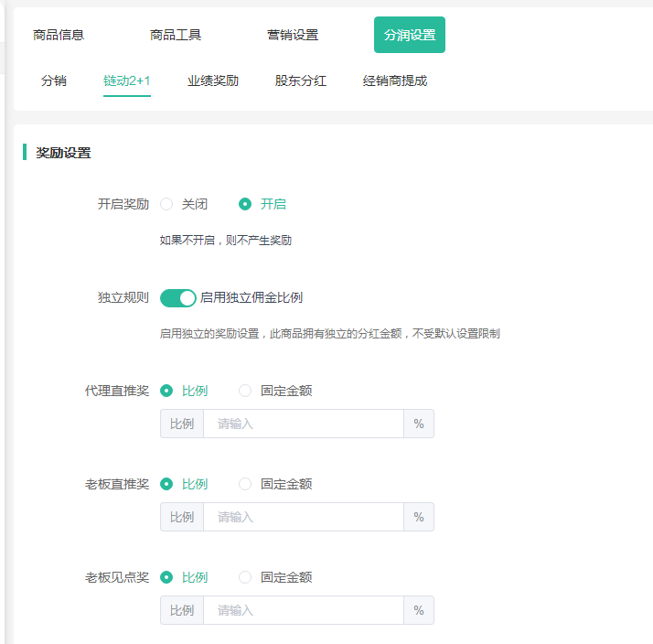Open the 营销设置 tab
The height and width of the screenshot is (644, 653).
click(293, 35)
